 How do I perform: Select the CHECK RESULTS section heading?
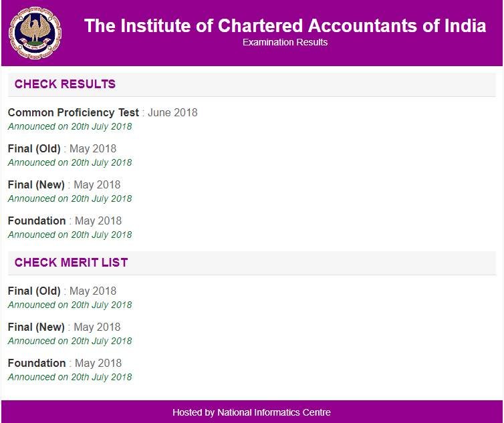[x=65, y=84]
